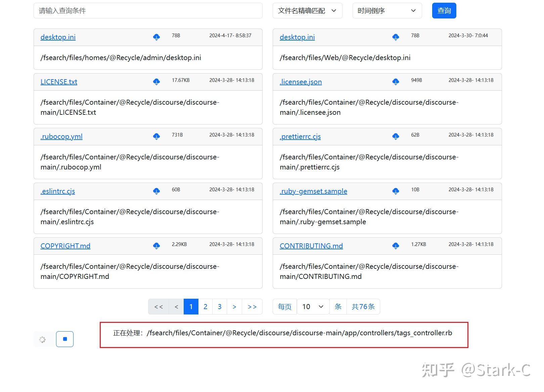Download desktop.ini from homes/@Recycle/admin
Screen dimensions: 544x392
tap(156, 37)
